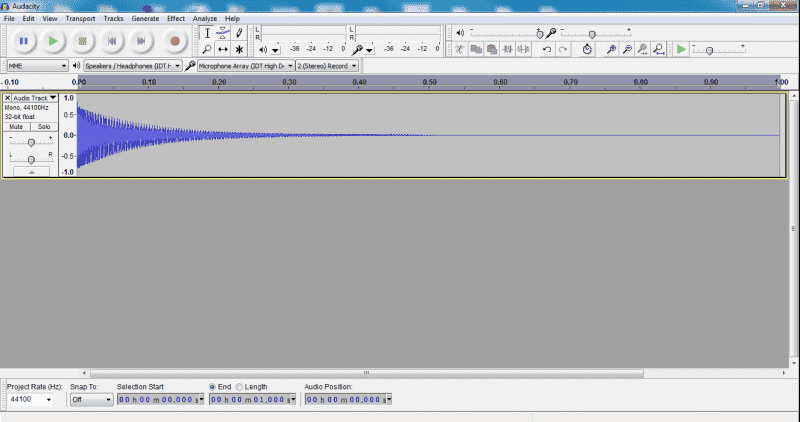The width and height of the screenshot is (800, 422).
Task: Click the Skip to Start button
Action: coord(113,41)
